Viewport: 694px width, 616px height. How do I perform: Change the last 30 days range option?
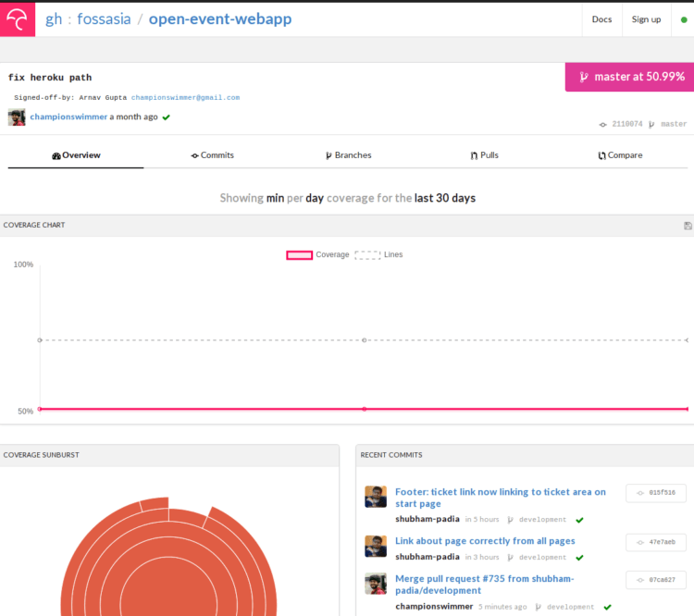click(445, 198)
